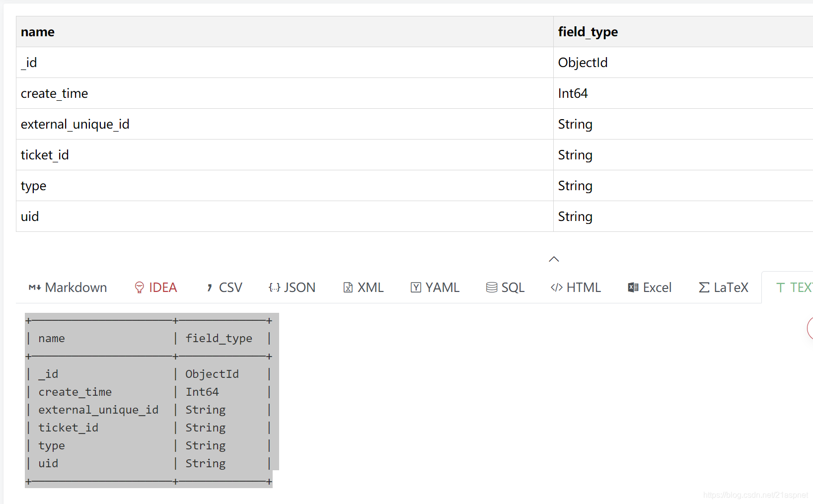This screenshot has width=813, height=504.
Task: Click the YAML Y icon
Action: coord(416,288)
